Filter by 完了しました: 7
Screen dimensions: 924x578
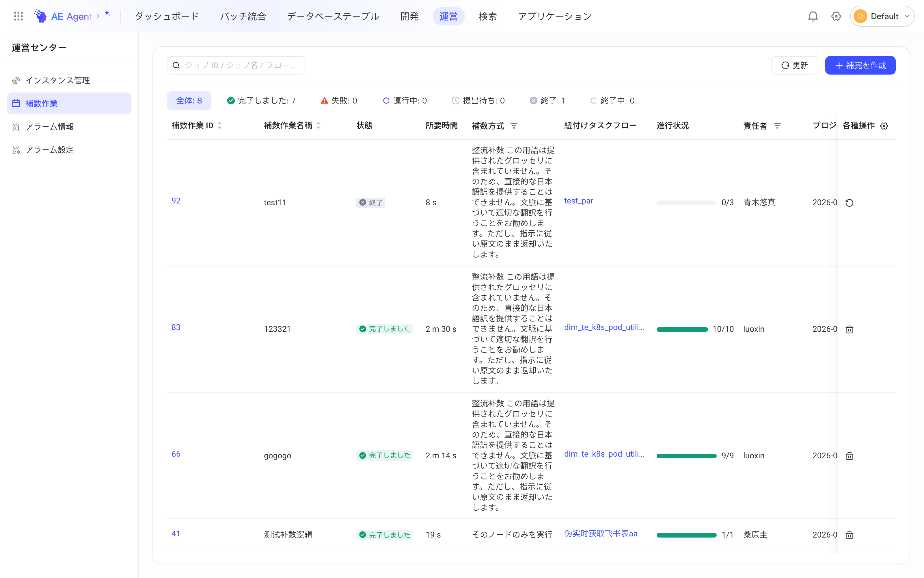(262, 101)
